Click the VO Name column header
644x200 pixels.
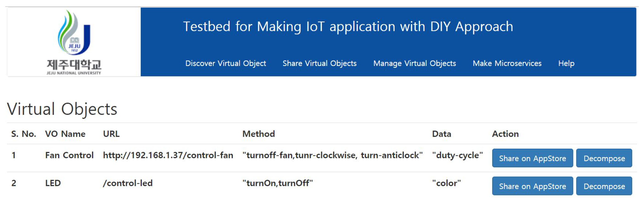tap(65, 134)
